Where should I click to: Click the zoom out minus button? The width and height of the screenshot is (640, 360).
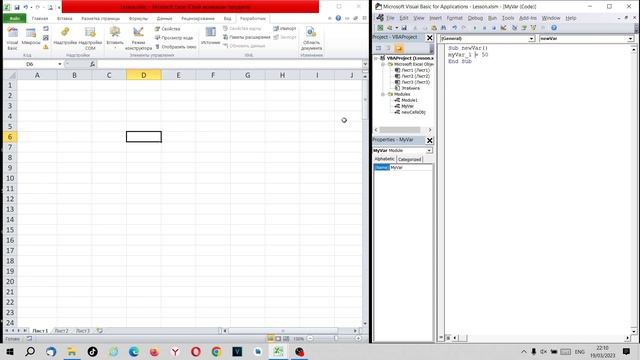pyautogui.click(x=310, y=339)
